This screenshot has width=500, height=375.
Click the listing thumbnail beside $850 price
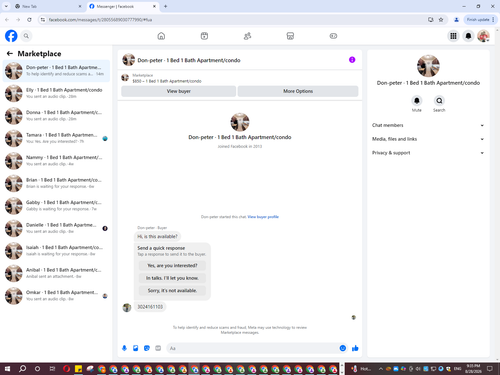click(125, 78)
